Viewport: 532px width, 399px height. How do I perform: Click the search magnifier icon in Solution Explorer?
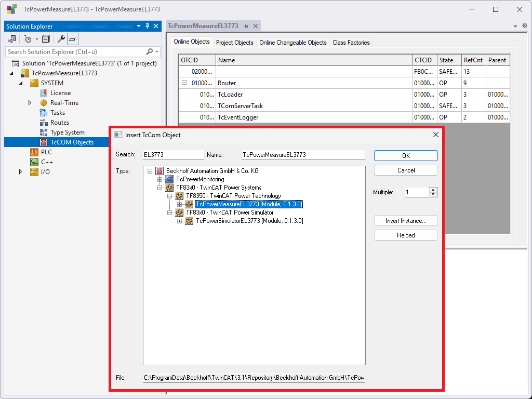(x=149, y=51)
